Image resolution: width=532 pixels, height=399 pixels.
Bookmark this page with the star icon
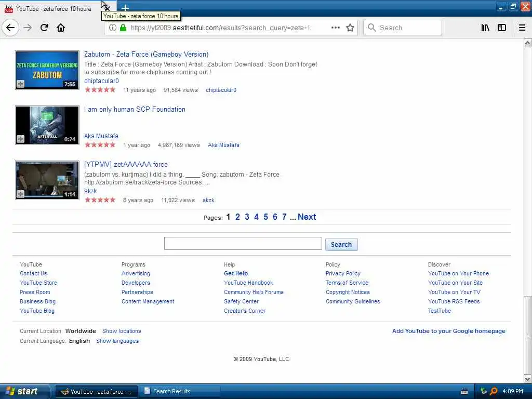pyautogui.click(x=350, y=28)
